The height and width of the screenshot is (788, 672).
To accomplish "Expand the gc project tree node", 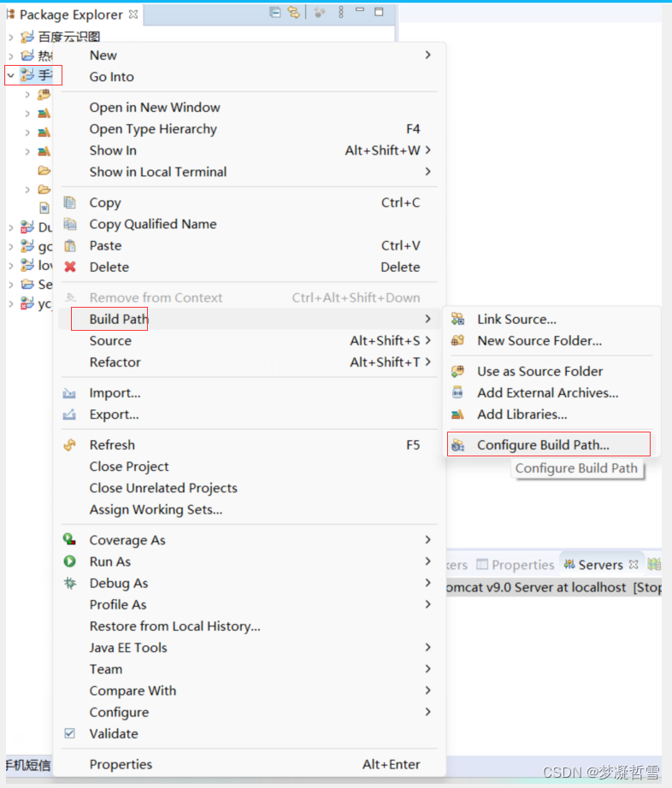I will (10, 247).
